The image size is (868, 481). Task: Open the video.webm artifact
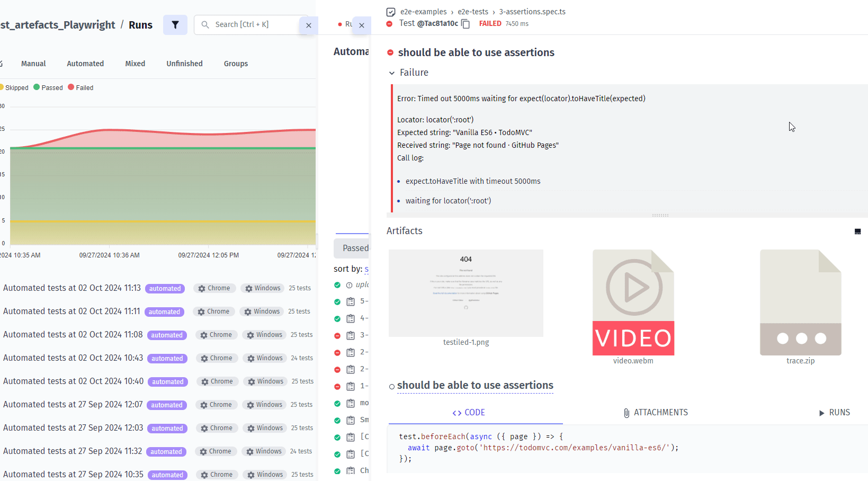pyautogui.click(x=633, y=302)
